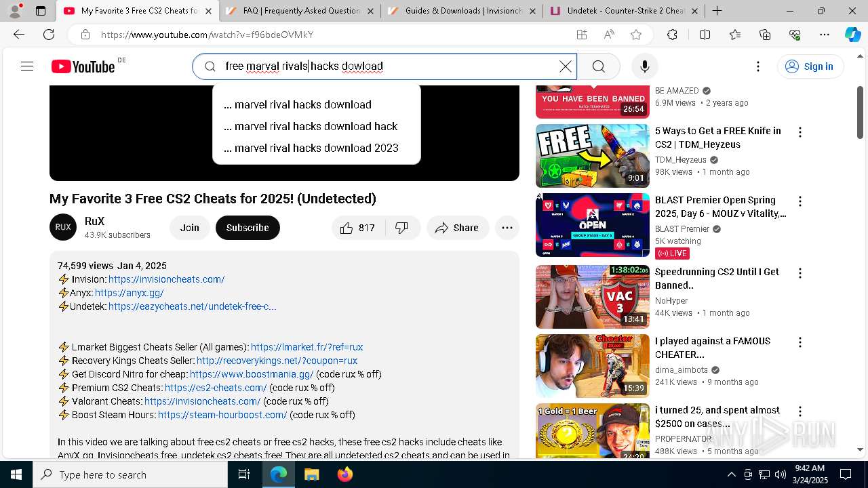Viewport: 868px width, 488px height.
Task: Open Edge collections
Action: 765,35
